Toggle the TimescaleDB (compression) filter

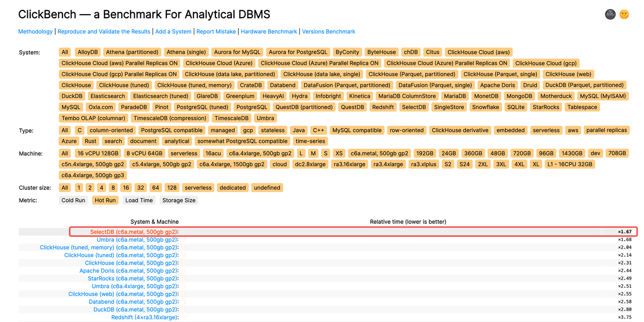[x=170, y=119]
